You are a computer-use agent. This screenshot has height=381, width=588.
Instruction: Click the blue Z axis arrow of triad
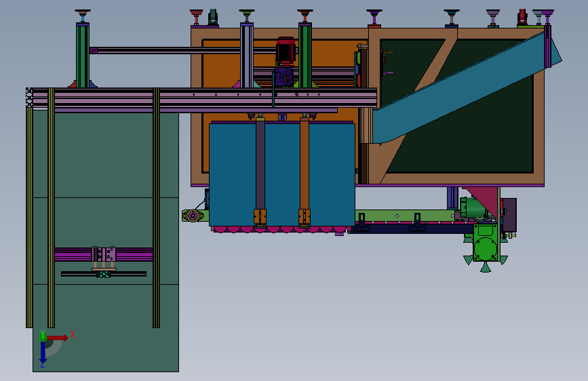tap(43, 353)
